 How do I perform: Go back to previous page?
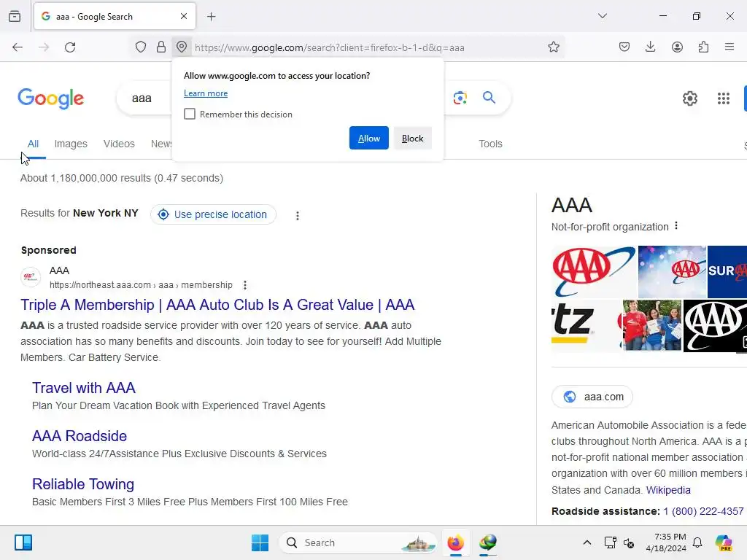click(18, 47)
